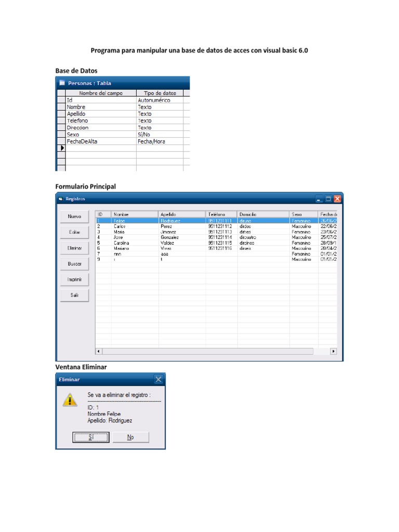
Task: Maximize the Registros window
Action: point(328,199)
